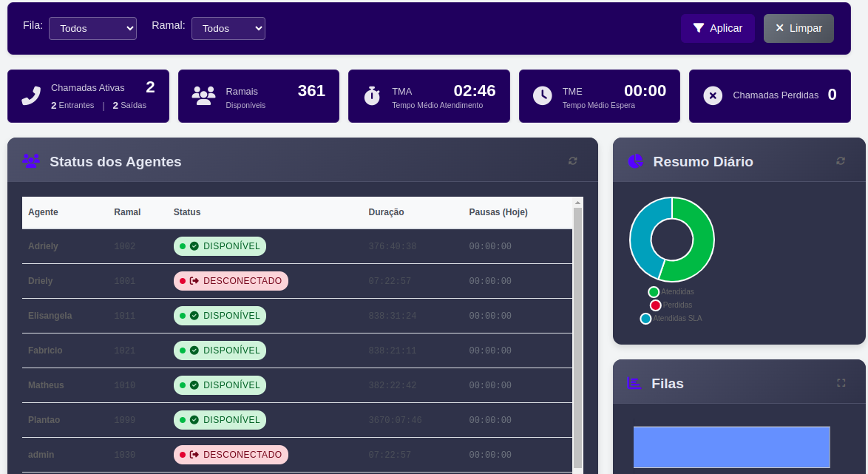Viewport: 868px width, 474px height.
Task: Click Driely's DESCONECTADO status badge
Action: pyautogui.click(x=231, y=281)
